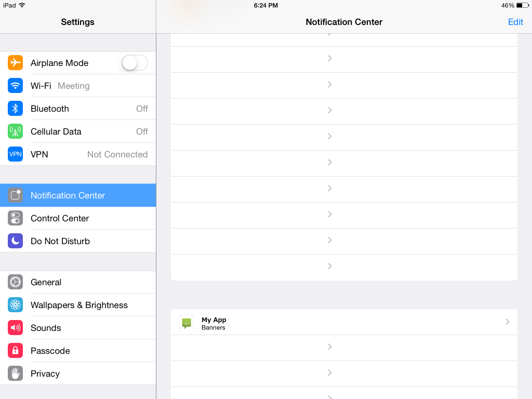Open General settings via the gear icon
532x399 pixels.
[x=15, y=282]
